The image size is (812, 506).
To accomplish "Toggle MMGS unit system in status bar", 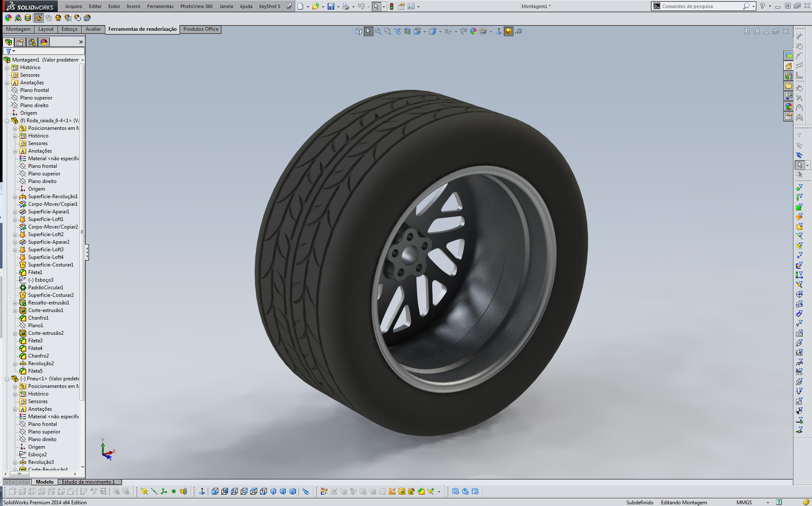I will click(744, 502).
